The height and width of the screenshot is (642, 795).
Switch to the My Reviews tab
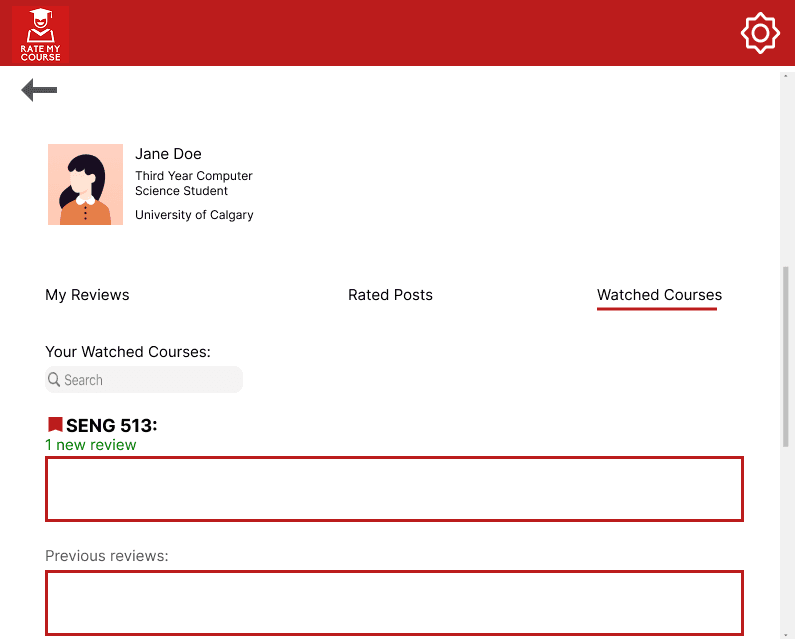pyautogui.click(x=87, y=295)
